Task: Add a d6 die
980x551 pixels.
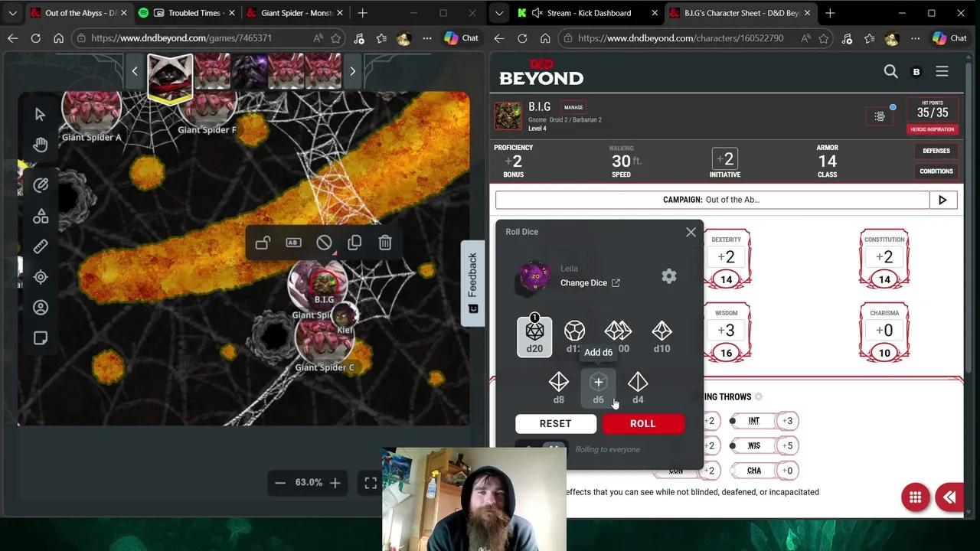Action: pos(599,388)
